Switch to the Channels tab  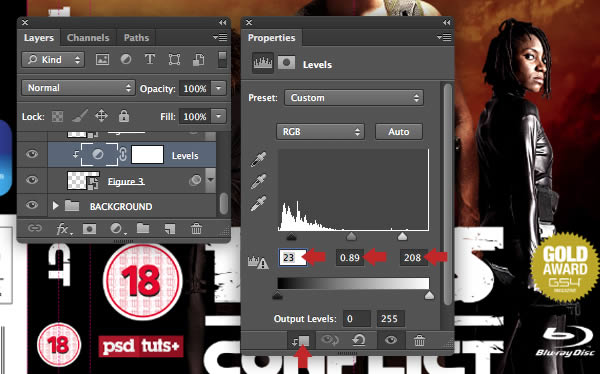(x=88, y=38)
